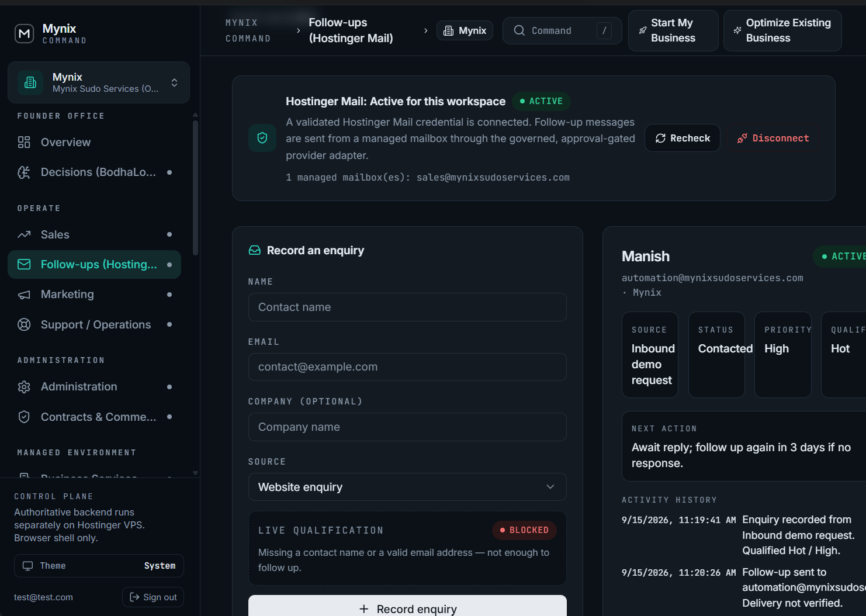Click the search magnifier icon
866x616 pixels.
[519, 30]
